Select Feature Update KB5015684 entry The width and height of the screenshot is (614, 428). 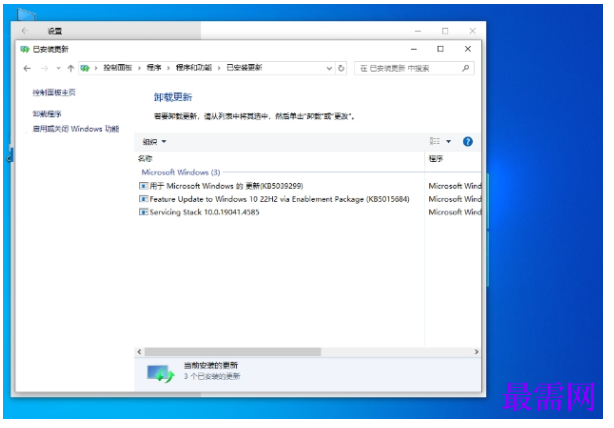point(279,199)
